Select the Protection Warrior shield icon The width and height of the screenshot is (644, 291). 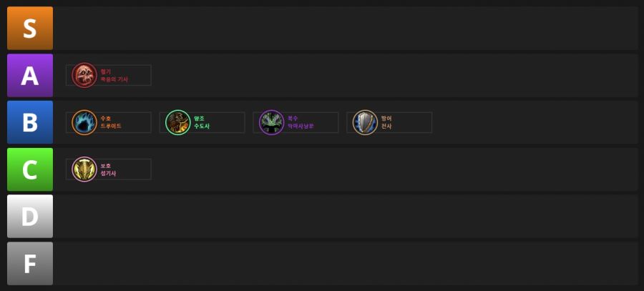[x=365, y=122]
